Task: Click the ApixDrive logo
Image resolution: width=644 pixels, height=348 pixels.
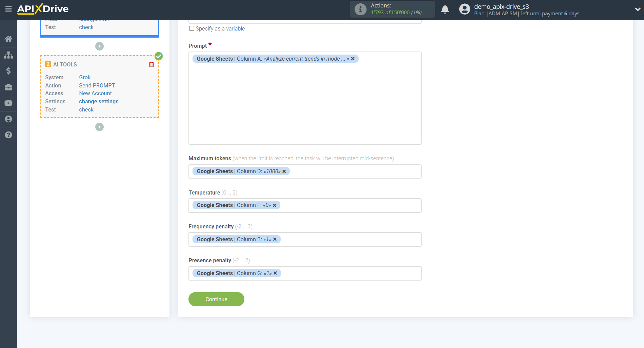Action: [x=43, y=9]
